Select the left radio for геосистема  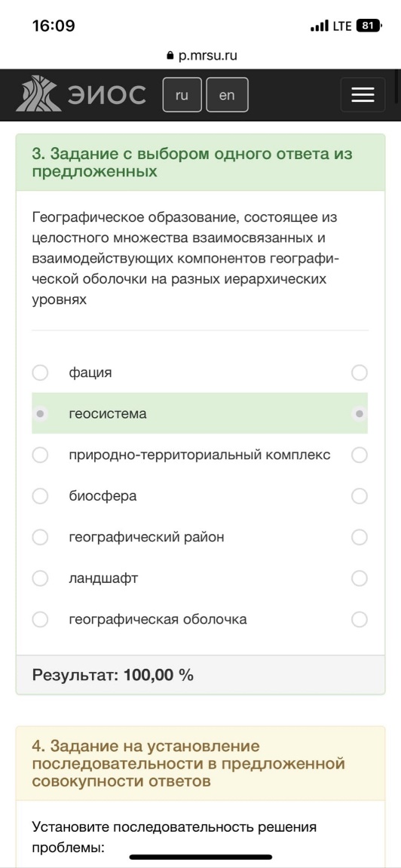[x=40, y=413]
